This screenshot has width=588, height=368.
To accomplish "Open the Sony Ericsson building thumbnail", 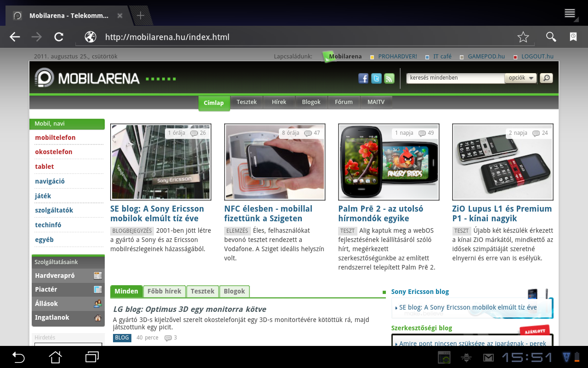I will coord(161,162).
